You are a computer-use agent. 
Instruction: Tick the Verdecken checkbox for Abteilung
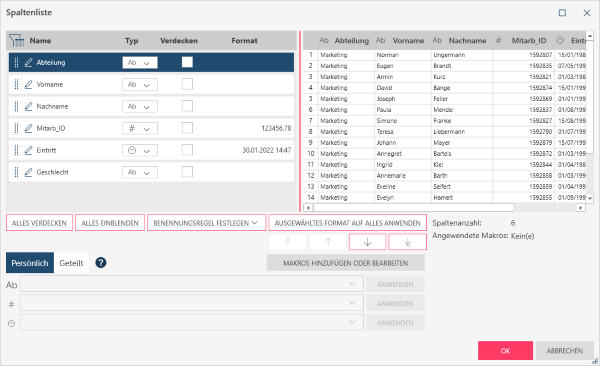tap(187, 62)
